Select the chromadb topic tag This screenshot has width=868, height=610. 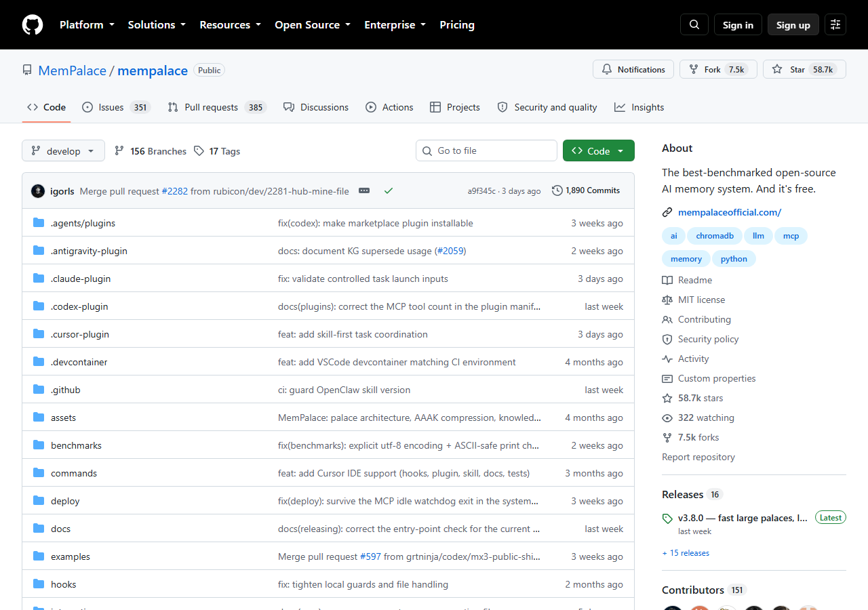tap(715, 236)
